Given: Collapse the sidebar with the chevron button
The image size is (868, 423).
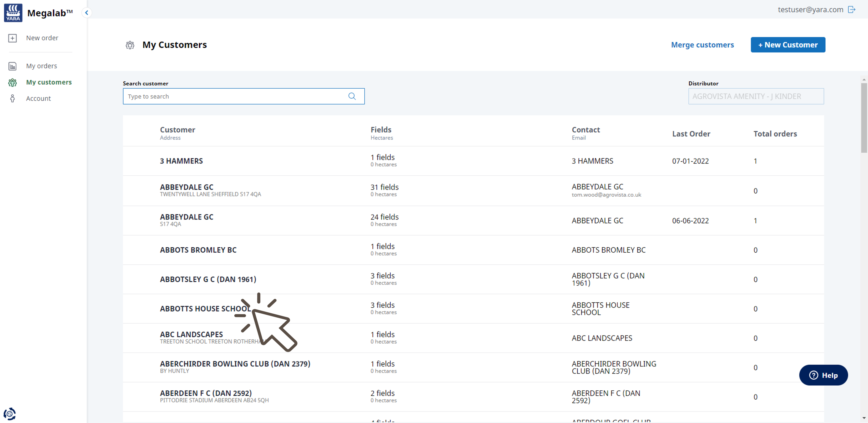Looking at the screenshot, I should pos(87,13).
